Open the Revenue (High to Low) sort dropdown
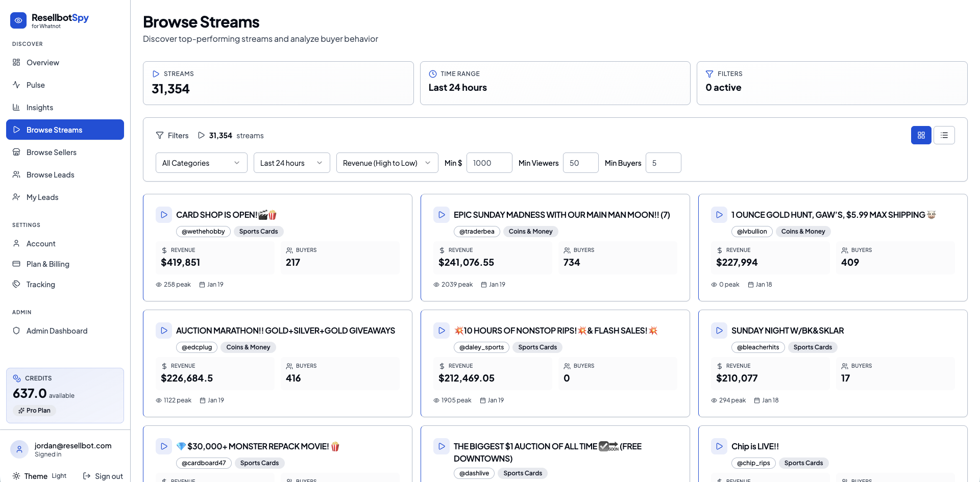This screenshot has width=980, height=482. click(x=387, y=163)
